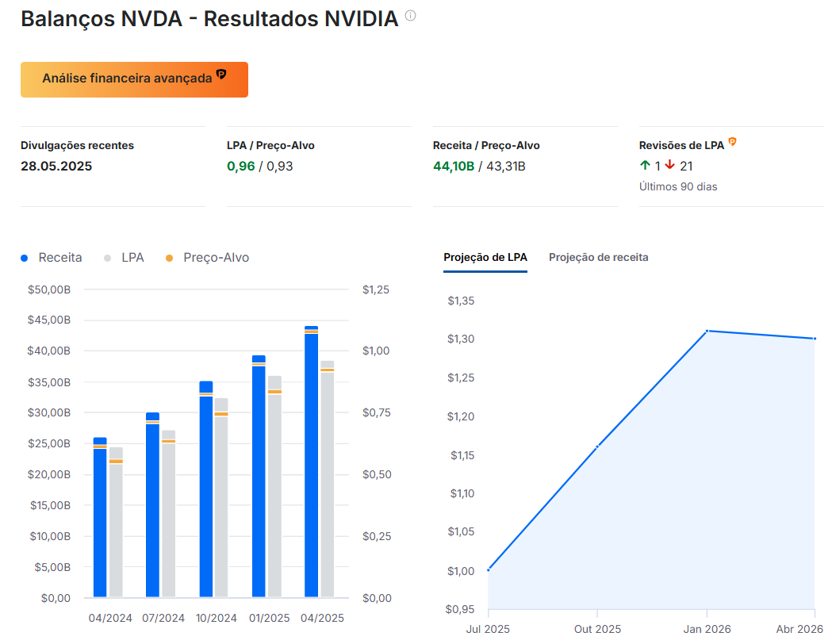
Task: Click the date 28.05.2025 under Divulgações recentes
Action: 56,166
